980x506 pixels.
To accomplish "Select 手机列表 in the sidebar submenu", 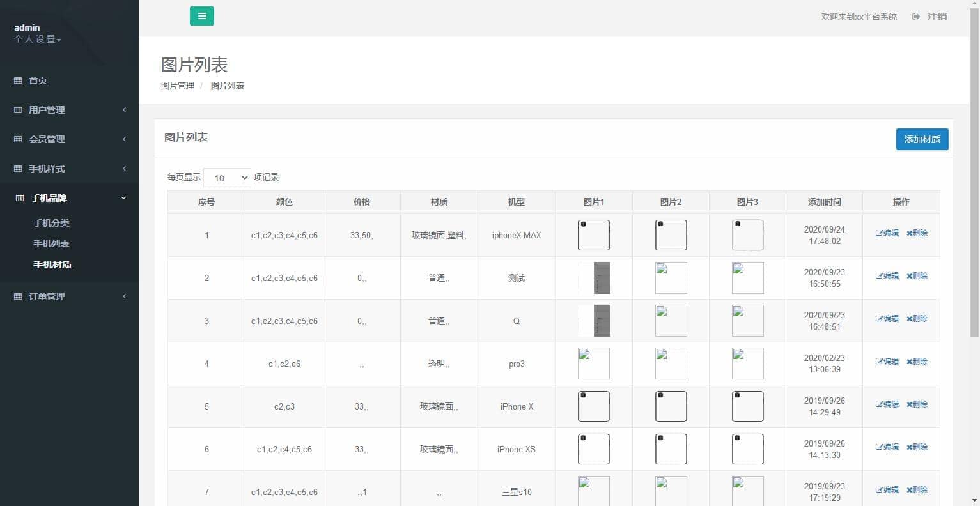I will pyautogui.click(x=51, y=243).
